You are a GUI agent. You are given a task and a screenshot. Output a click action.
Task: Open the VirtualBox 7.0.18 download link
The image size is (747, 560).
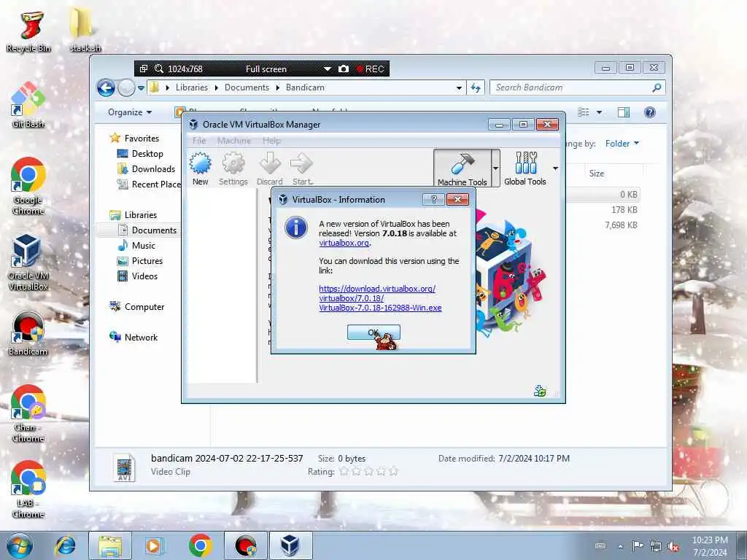[x=380, y=298]
